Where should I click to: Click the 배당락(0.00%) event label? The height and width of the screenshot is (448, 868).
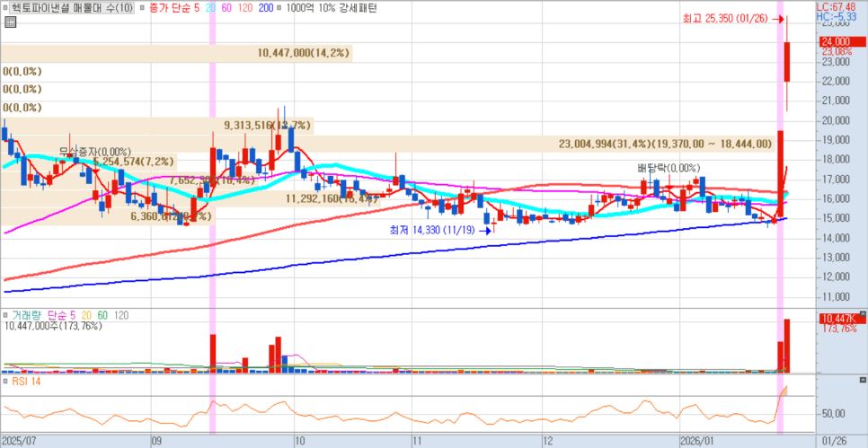[669, 168]
